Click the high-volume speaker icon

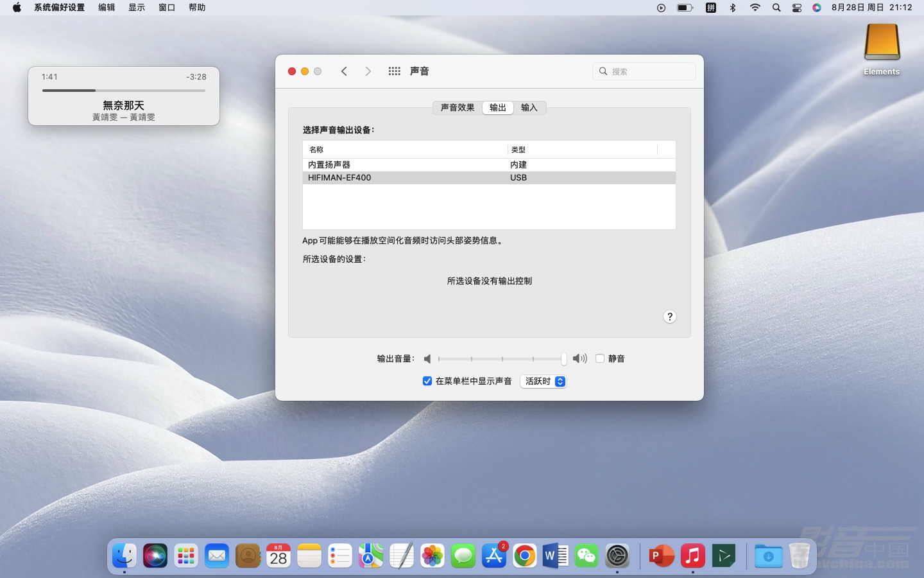tap(580, 358)
